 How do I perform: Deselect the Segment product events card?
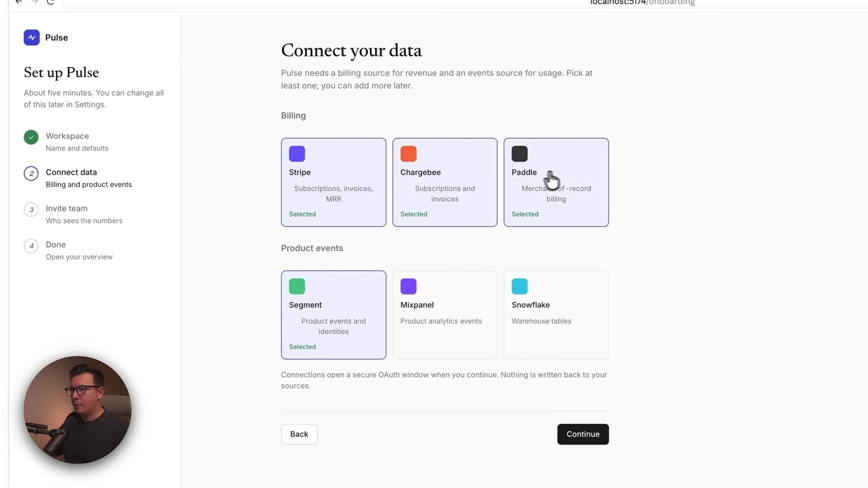[x=334, y=315]
